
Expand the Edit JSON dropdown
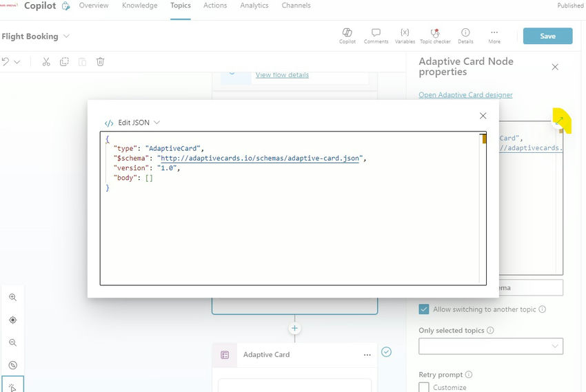click(156, 123)
